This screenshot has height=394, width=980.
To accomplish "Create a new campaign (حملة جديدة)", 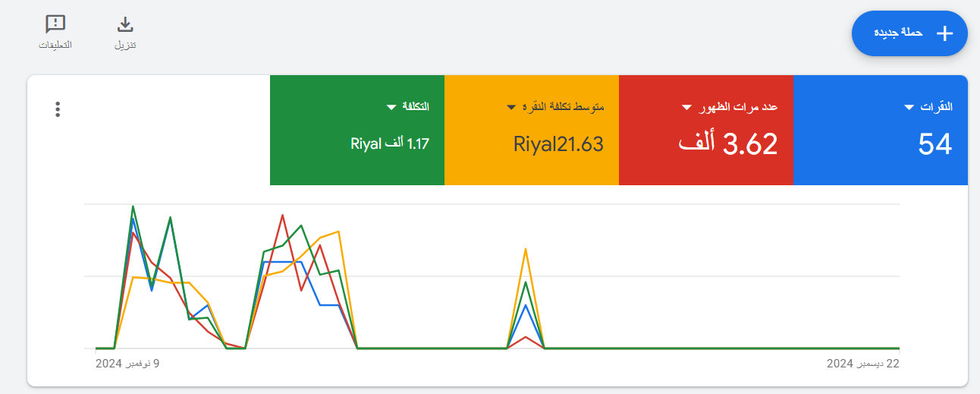I will pyautogui.click(x=909, y=33).
